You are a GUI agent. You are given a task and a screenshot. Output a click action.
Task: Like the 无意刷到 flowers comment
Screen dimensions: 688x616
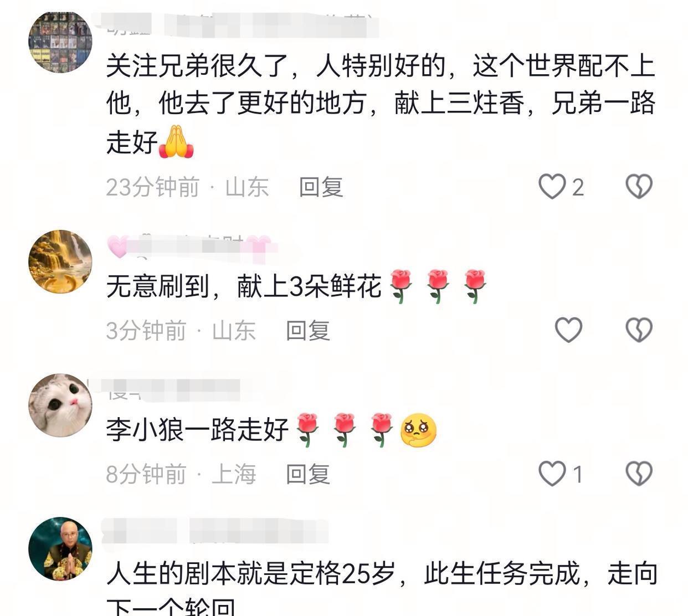(568, 330)
